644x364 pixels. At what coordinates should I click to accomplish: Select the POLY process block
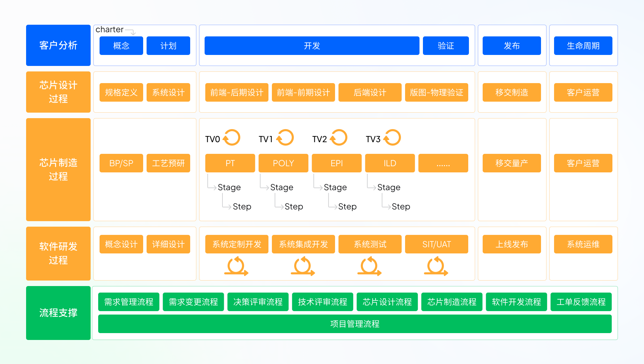coord(284,163)
